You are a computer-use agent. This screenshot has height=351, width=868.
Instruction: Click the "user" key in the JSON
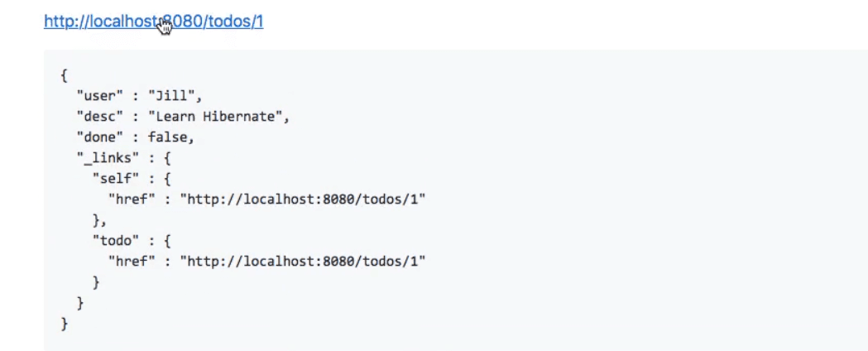click(x=99, y=96)
